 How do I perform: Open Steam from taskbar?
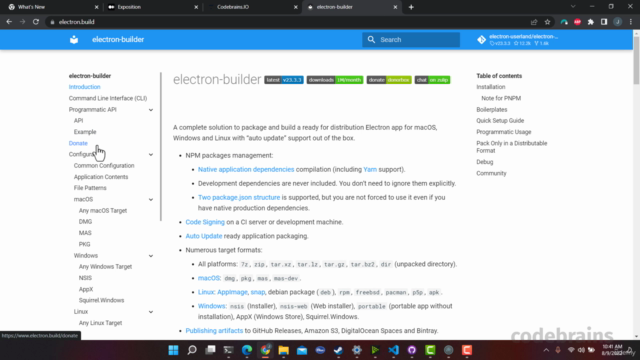[x=338, y=350]
